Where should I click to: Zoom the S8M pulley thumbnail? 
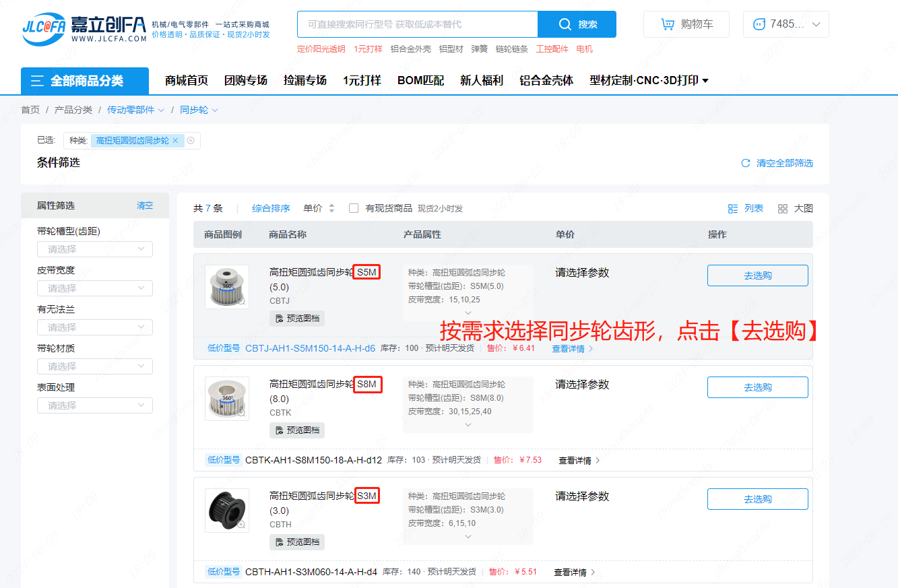tap(241, 413)
